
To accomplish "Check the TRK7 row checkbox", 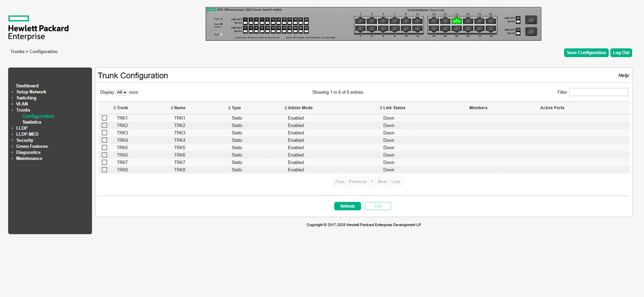I will coord(104,163).
